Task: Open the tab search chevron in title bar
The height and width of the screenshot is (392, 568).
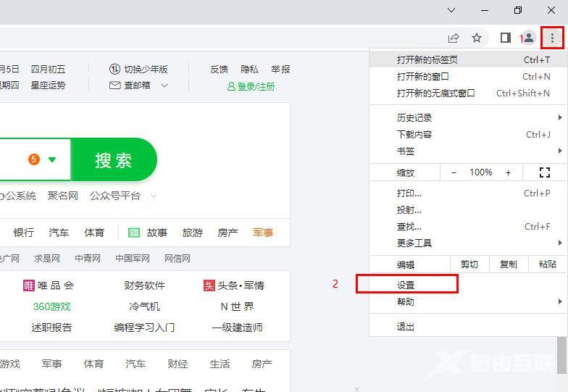Action: click(x=451, y=10)
